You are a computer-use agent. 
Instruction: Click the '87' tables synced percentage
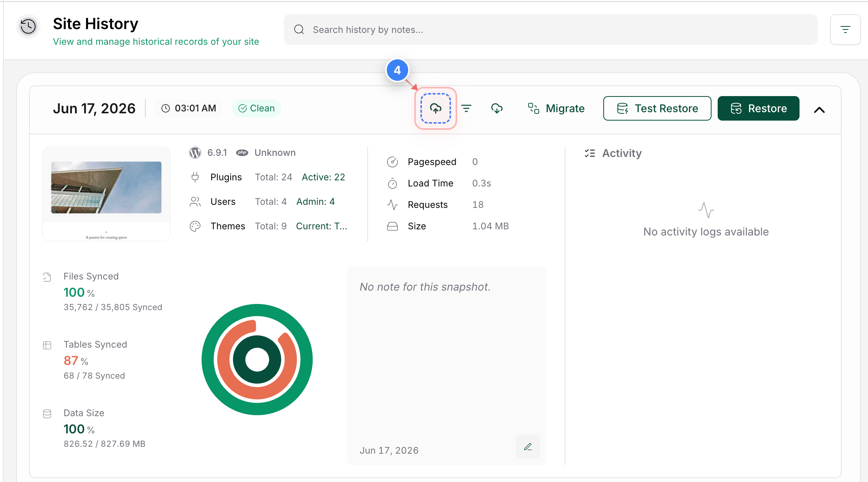pyautogui.click(x=71, y=361)
